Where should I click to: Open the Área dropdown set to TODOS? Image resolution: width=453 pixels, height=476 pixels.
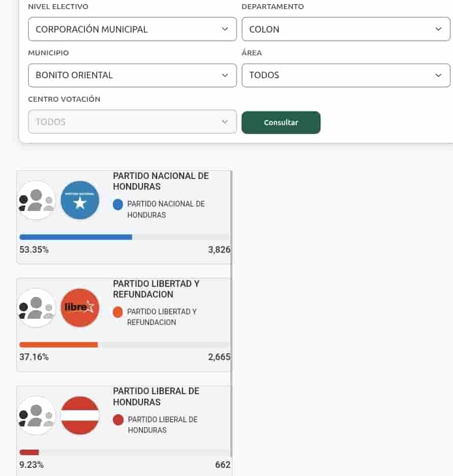pyautogui.click(x=346, y=75)
